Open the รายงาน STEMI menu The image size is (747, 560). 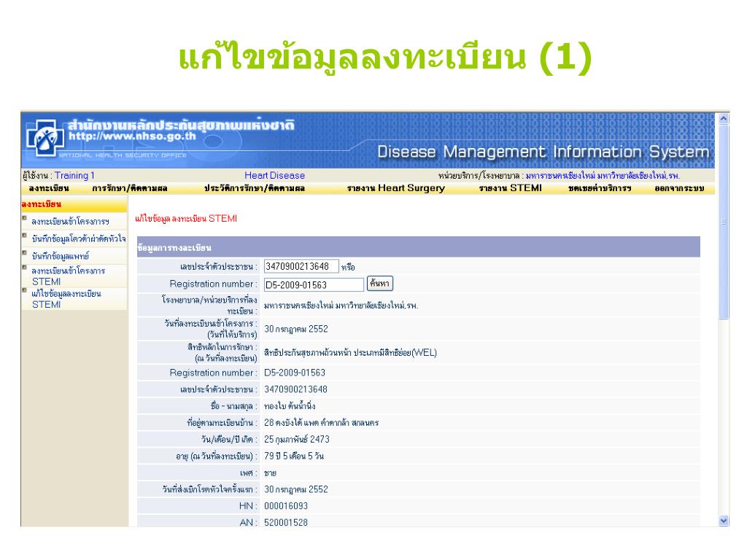pyautogui.click(x=510, y=189)
